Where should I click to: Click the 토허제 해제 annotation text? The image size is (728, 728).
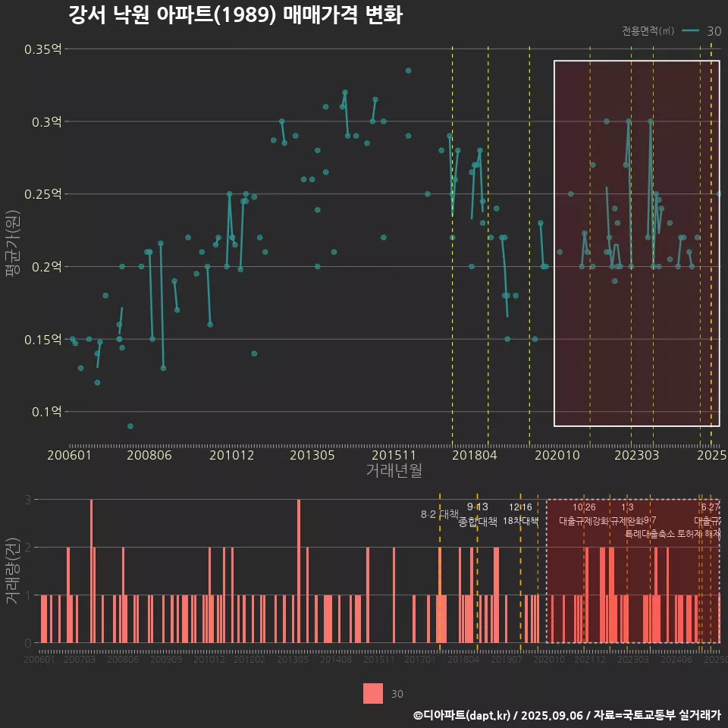click(x=699, y=534)
